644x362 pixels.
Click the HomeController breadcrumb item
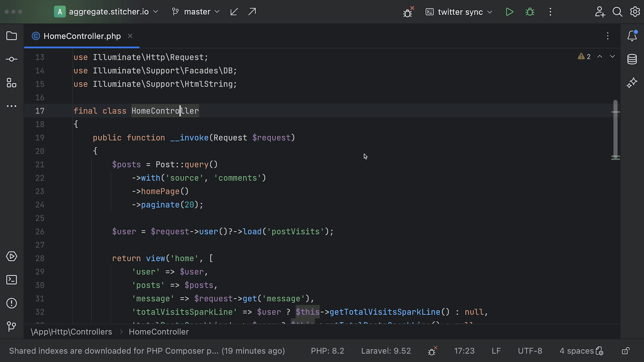click(x=159, y=332)
